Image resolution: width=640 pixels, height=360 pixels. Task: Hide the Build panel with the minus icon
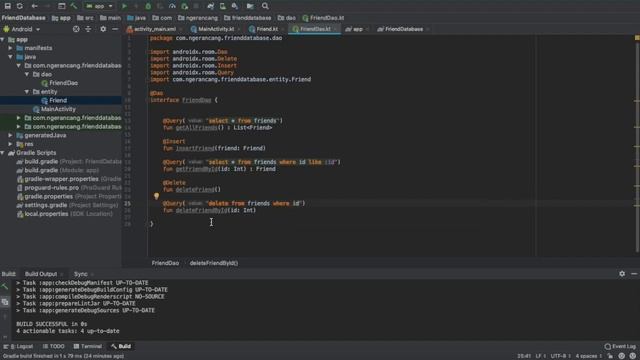click(x=634, y=273)
